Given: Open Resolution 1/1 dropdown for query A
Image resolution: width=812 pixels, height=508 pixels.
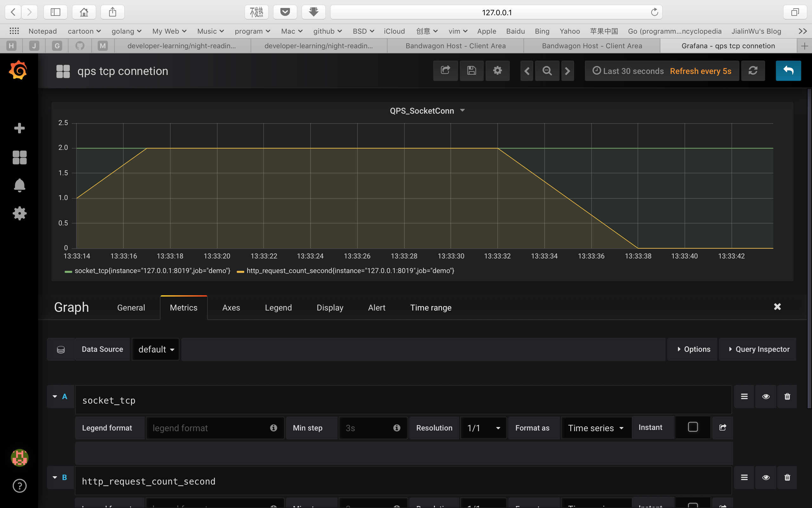Looking at the screenshot, I should pyautogui.click(x=483, y=428).
